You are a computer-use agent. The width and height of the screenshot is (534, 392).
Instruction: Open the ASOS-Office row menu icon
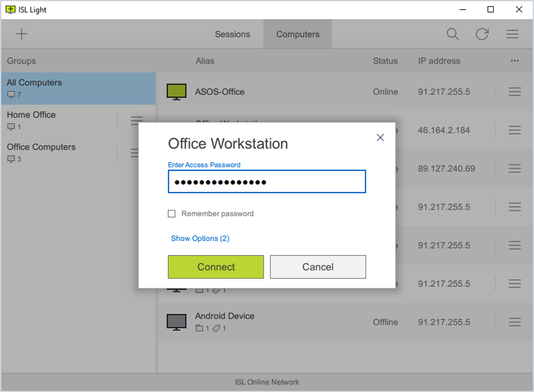click(x=515, y=92)
